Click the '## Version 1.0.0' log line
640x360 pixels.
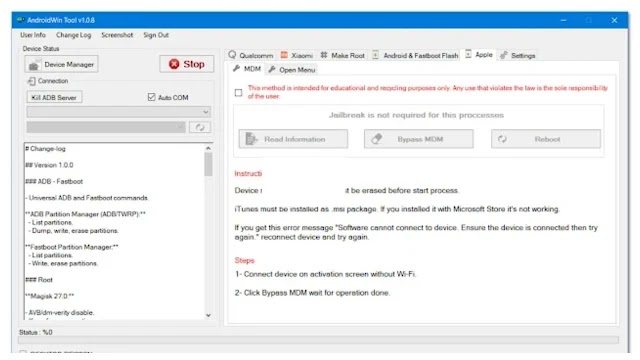[49, 165]
